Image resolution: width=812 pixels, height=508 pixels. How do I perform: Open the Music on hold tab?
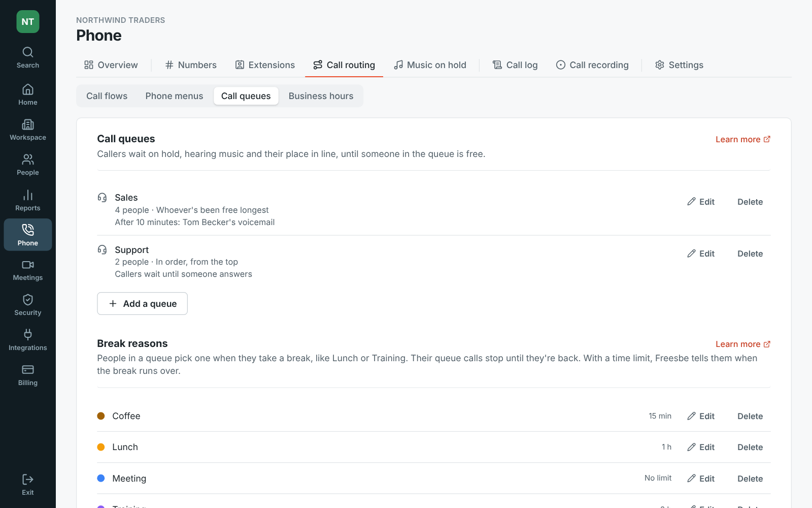click(430, 65)
